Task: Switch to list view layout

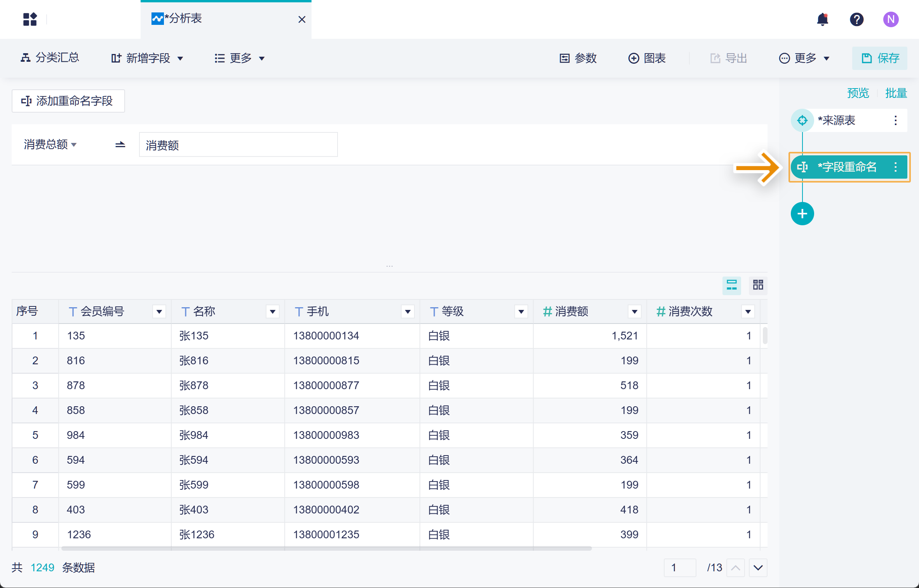Action: 731,285
